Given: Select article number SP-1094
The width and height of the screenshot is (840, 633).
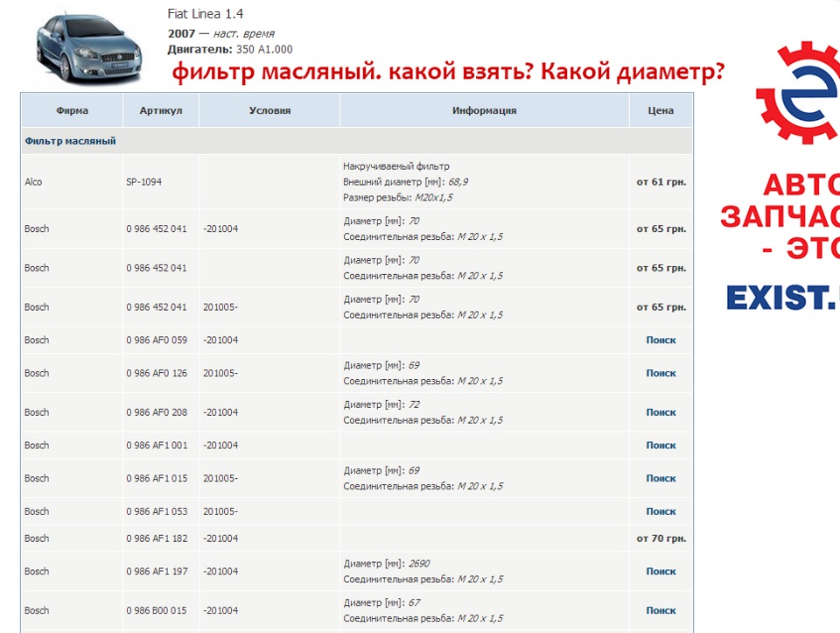Looking at the screenshot, I should 143,182.
